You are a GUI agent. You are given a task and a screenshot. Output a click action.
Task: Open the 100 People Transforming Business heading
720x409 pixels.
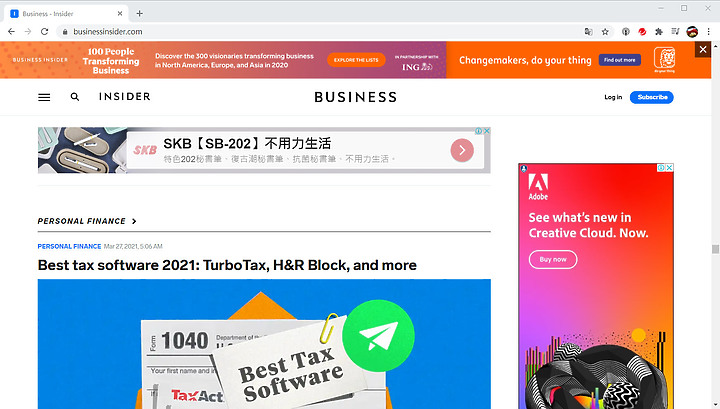pyautogui.click(x=111, y=61)
